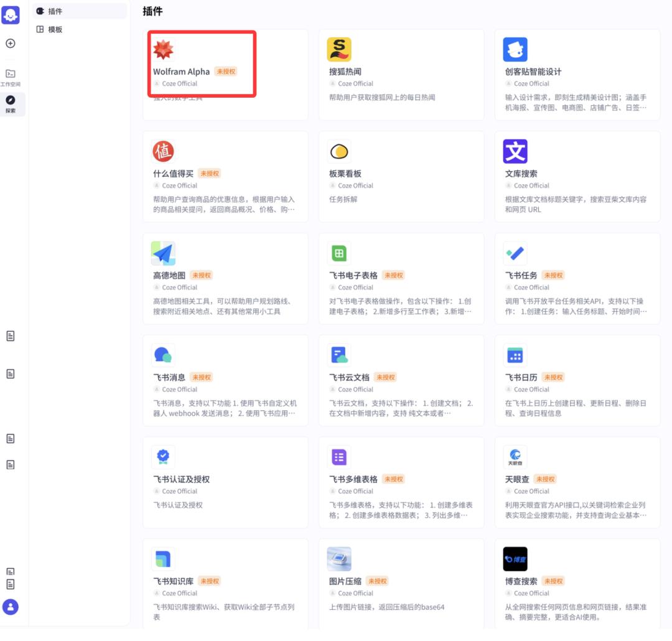Open the workspace (工作空间) sidebar icon
Viewport: 672px width, 641px height.
[x=11, y=78]
